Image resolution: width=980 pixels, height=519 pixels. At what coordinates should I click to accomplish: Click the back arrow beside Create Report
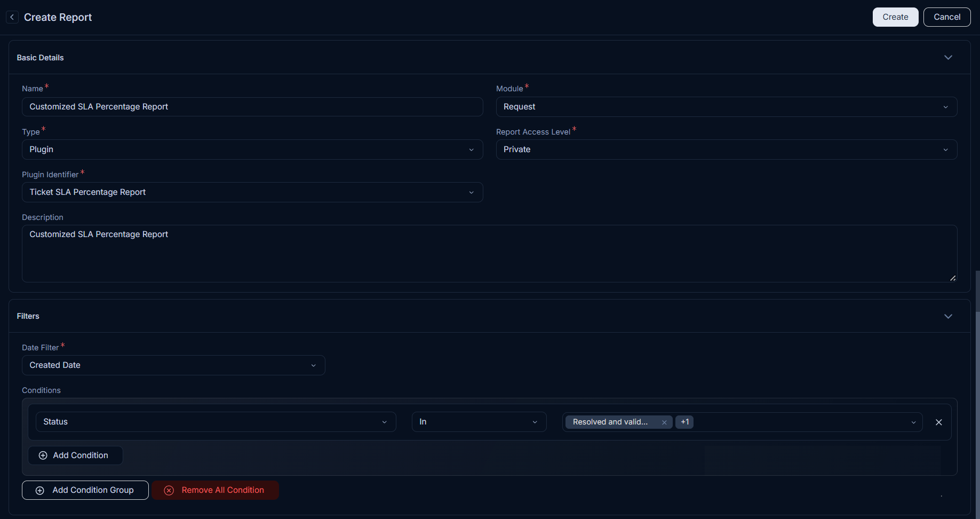click(x=12, y=17)
